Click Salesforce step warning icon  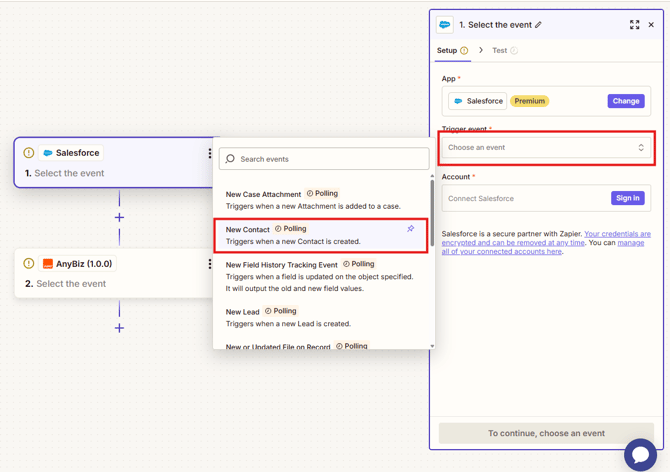[x=29, y=153]
